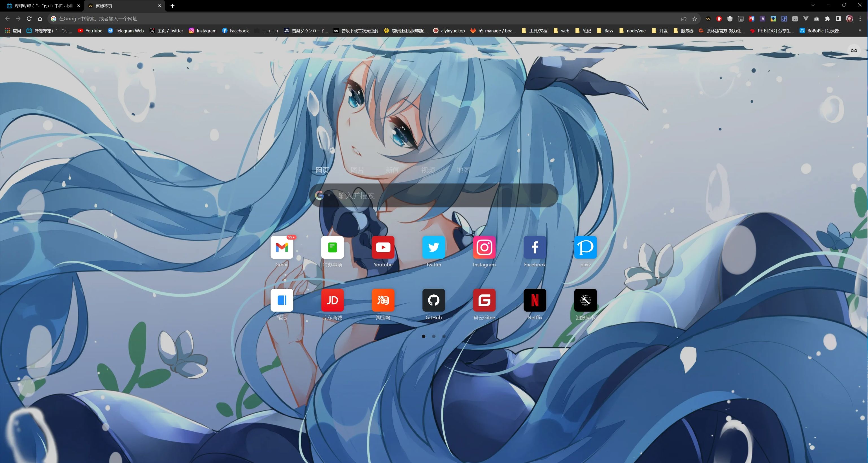Expand the 开发 bookmark folder

point(660,31)
